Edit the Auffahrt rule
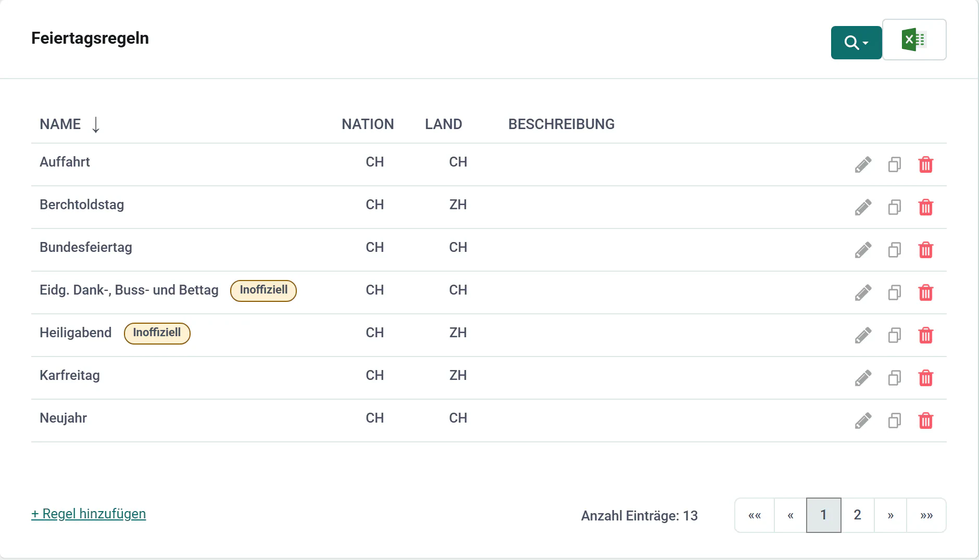The height and width of the screenshot is (560, 979). 863,164
